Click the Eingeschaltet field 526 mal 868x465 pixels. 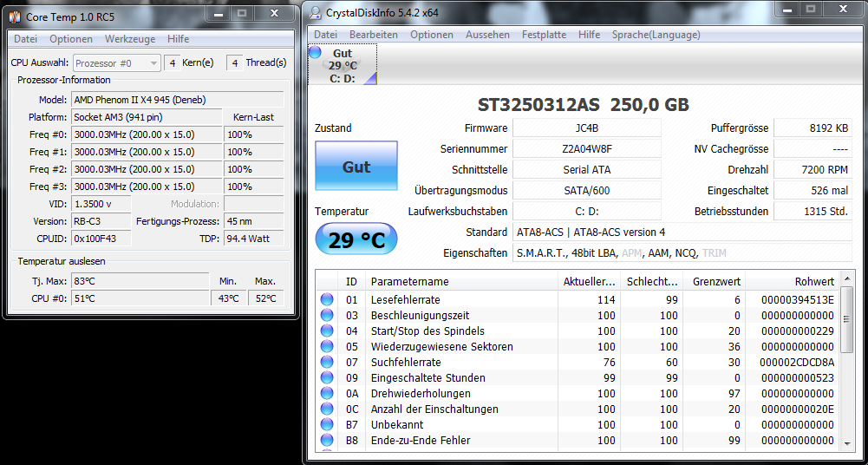click(x=813, y=191)
